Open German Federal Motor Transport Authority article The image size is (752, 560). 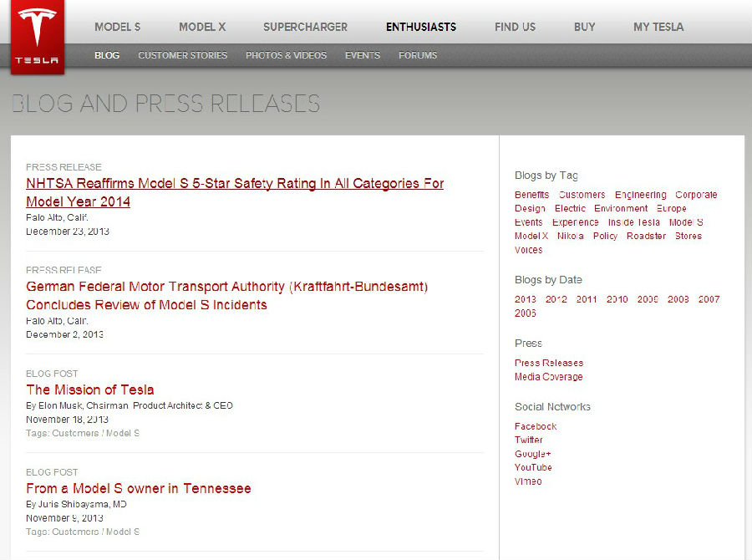[226, 287]
